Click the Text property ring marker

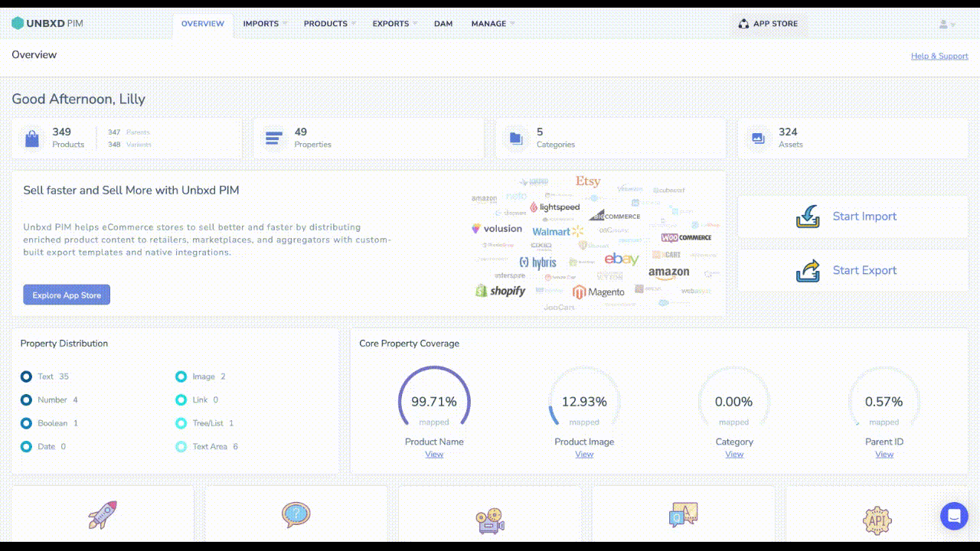point(26,377)
